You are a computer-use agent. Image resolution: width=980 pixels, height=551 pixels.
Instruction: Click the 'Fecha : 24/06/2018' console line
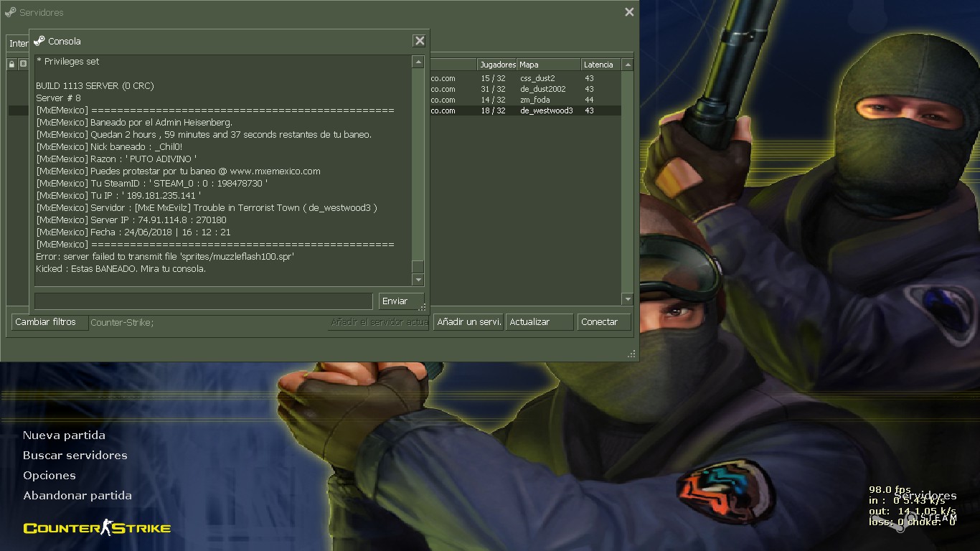(x=133, y=232)
